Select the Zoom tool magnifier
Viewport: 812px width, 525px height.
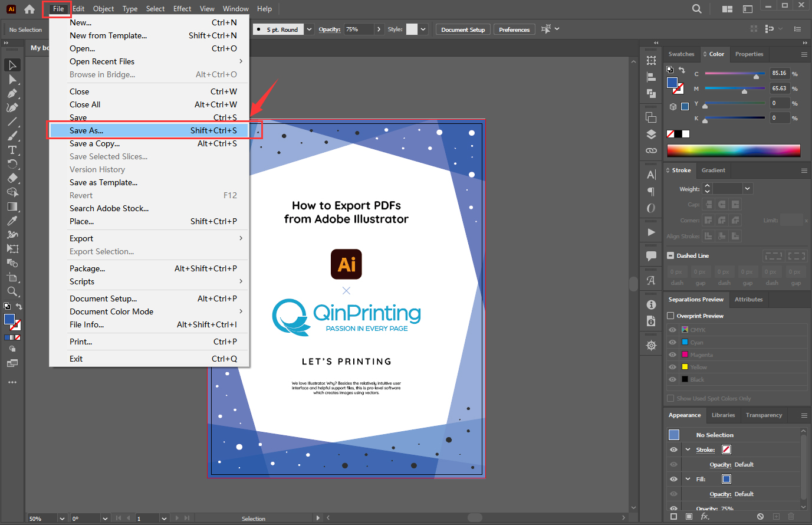(12, 291)
